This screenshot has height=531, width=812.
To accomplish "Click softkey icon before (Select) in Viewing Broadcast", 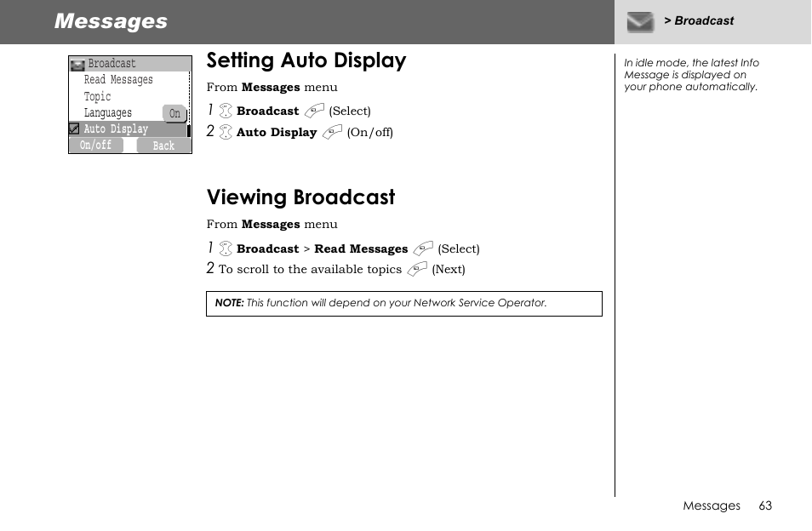I will (423, 248).
